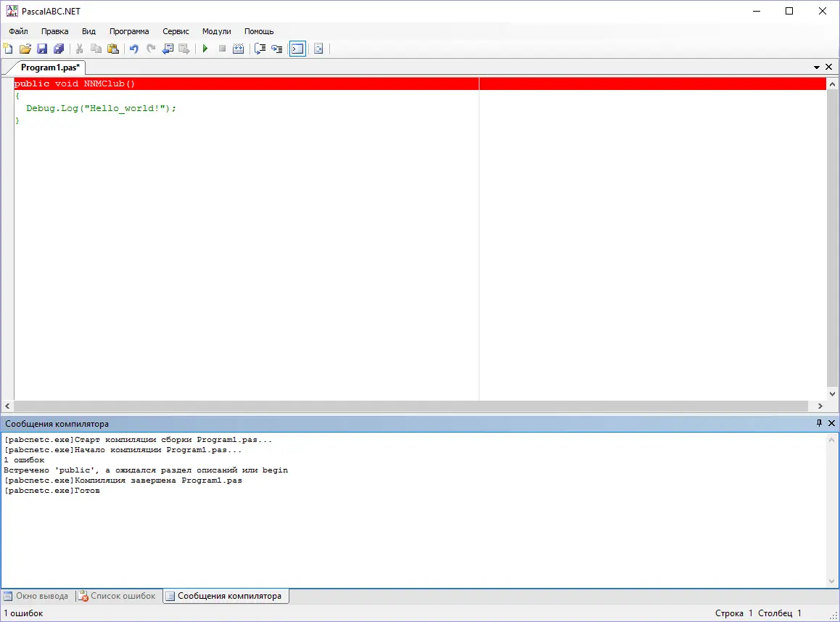Click the Copy icon in toolbar
Screen dimensions: 840x622
(96, 49)
